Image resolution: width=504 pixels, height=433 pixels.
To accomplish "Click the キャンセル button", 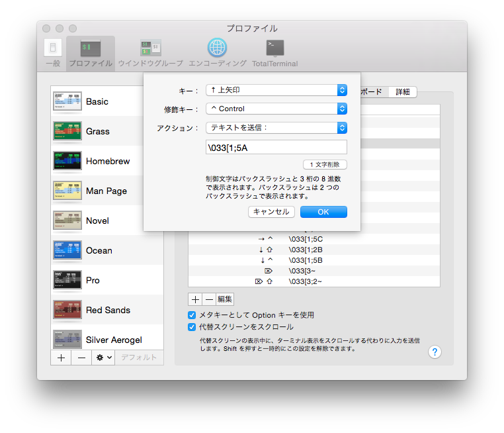I will [x=271, y=212].
